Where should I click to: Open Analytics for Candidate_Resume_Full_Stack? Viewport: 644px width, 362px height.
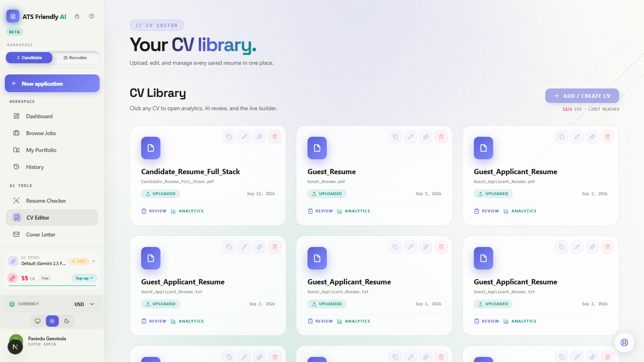187,211
